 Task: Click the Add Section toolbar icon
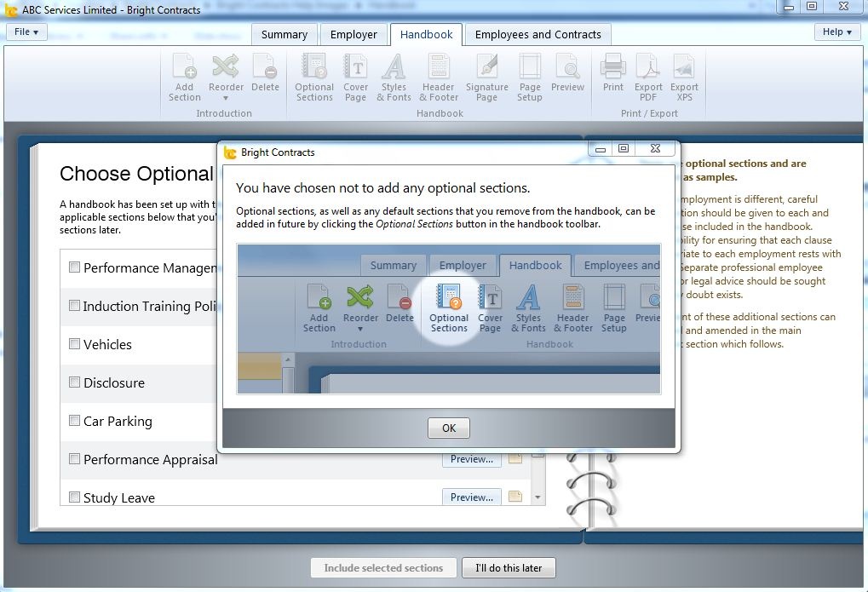[184, 77]
